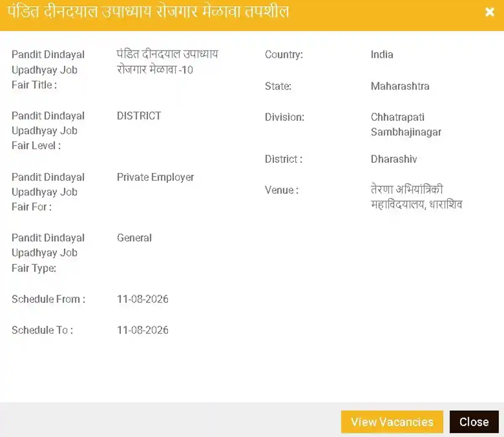Click the black Close button
Image resolution: width=504 pixels, height=437 pixels.
(474, 422)
